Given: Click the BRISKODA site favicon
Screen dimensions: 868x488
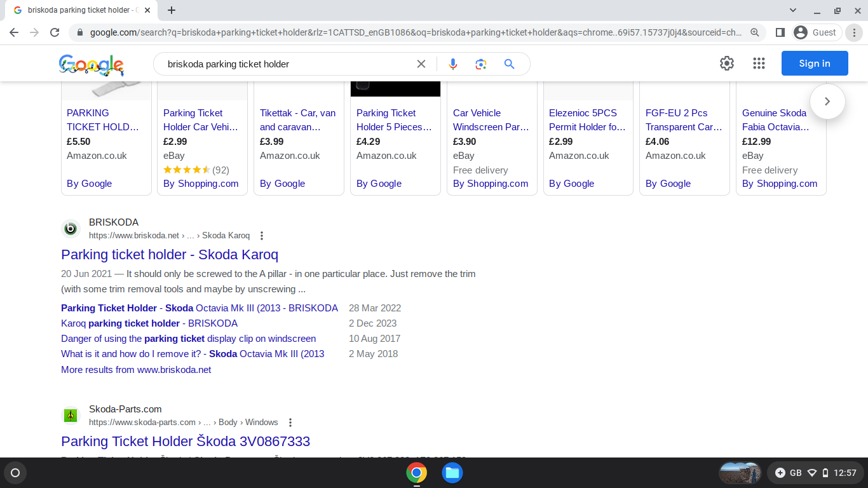Looking at the screenshot, I should click(x=71, y=229).
